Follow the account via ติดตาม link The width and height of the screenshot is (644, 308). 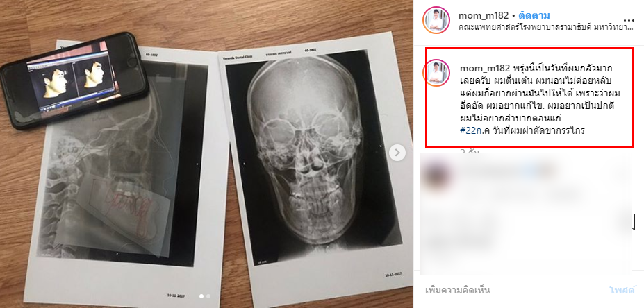tap(534, 16)
